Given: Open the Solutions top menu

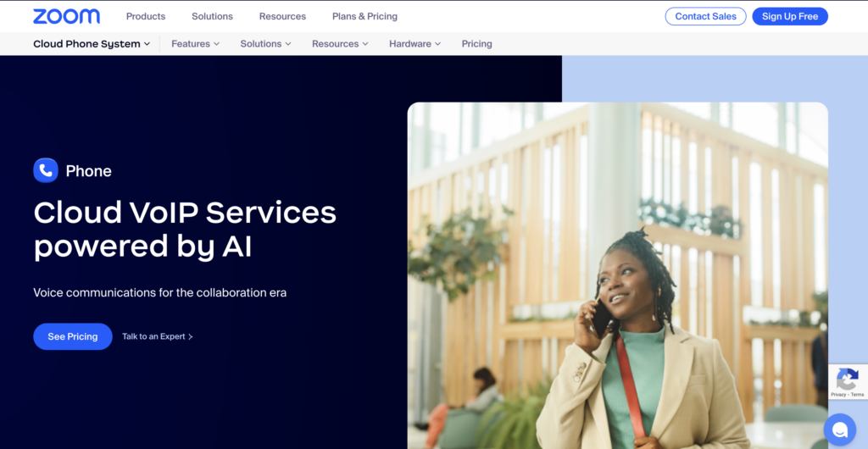Looking at the screenshot, I should (x=212, y=17).
